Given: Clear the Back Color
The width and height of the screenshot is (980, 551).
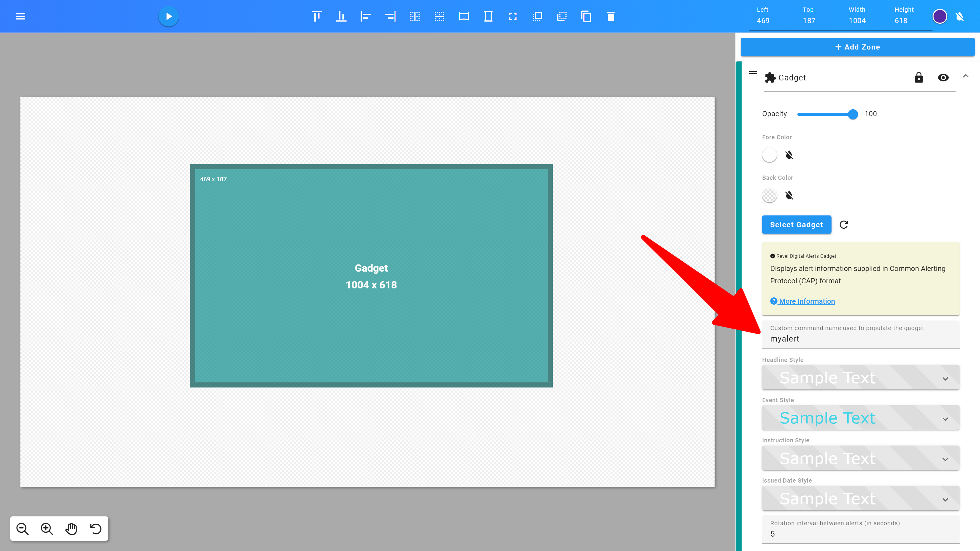Looking at the screenshot, I should point(789,195).
